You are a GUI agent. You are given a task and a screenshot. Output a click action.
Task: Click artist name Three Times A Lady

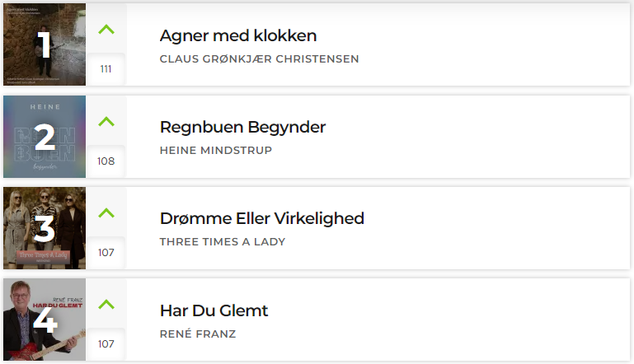[x=223, y=241]
